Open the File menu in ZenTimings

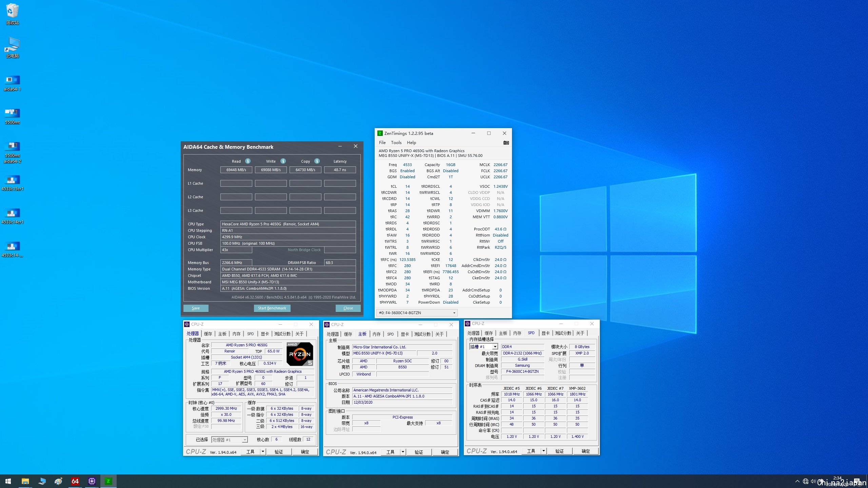click(382, 143)
